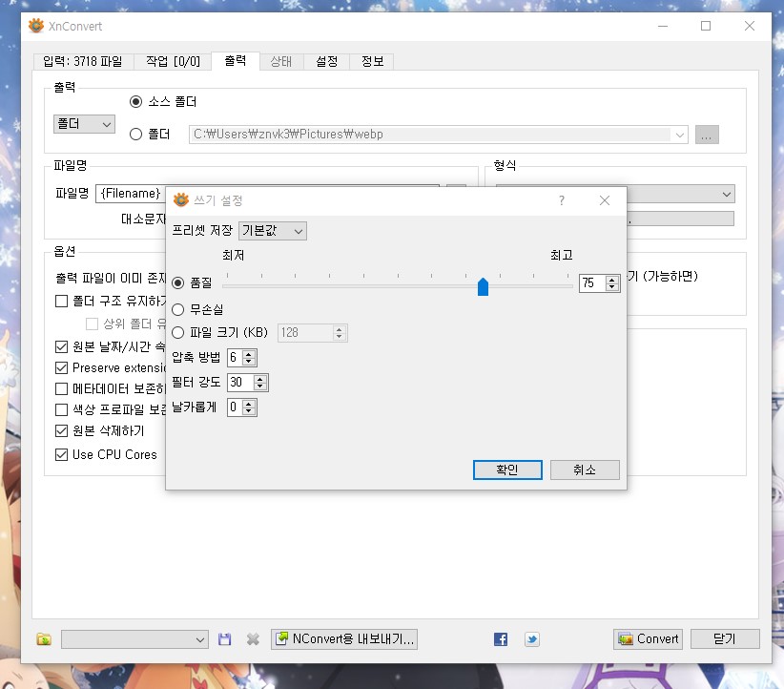Increase 날카롭게 value stepper
Image resolution: width=784 pixels, height=689 pixels.
(249, 405)
